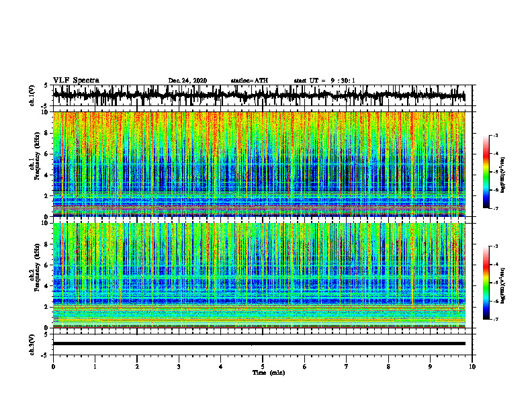Click the "7" minute tick on time axis
532x411 pixels.
point(347,367)
